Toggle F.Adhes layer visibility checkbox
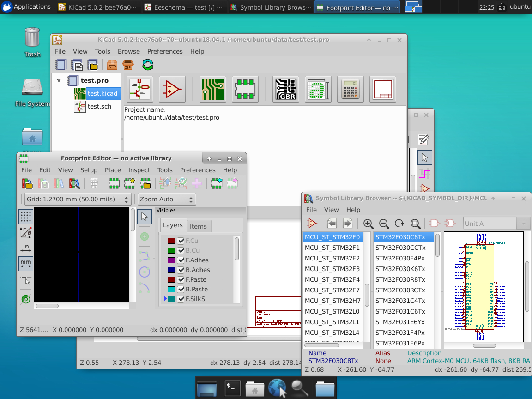The height and width of the screenshot is (399, 532). point(181,260)
